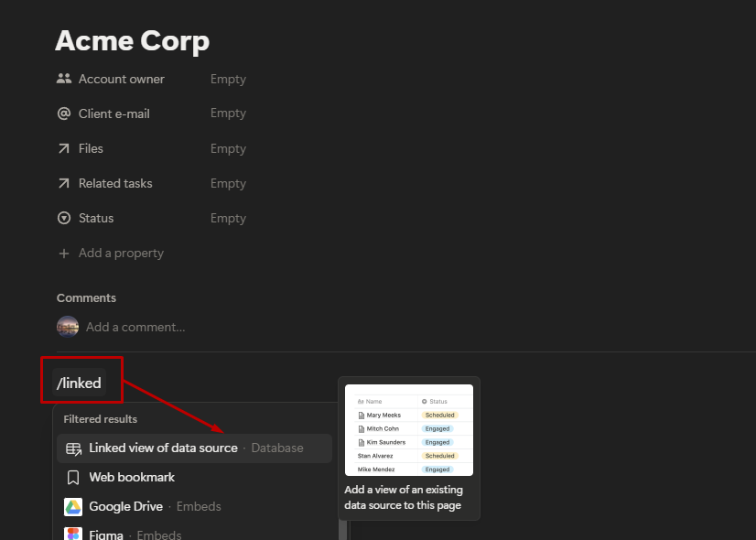Viewport: 756px width, 540px height.
Task: Click the linked database preview thumbnail
Action: click(x=409, y=429)
